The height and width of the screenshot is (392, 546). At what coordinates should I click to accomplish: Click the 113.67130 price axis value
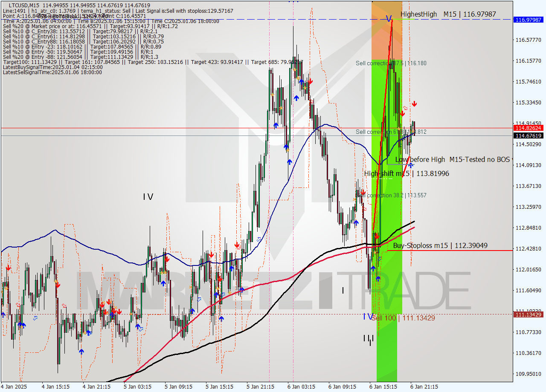coord(529,186)
